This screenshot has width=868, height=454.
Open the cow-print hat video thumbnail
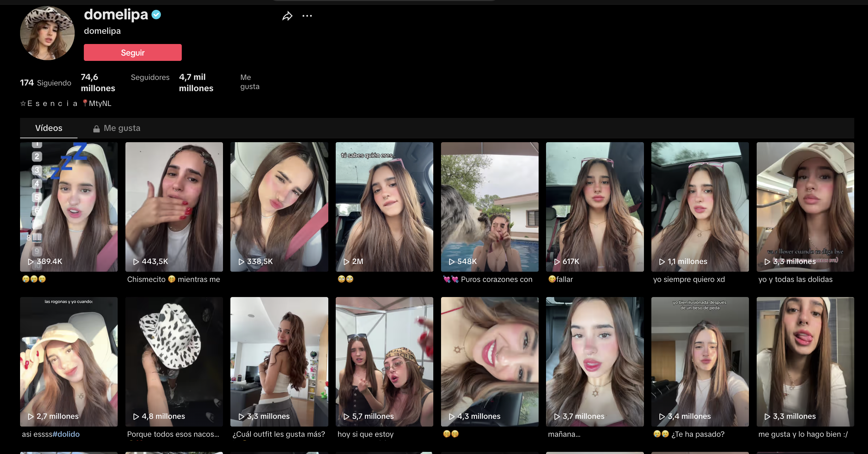coord(174,362)
